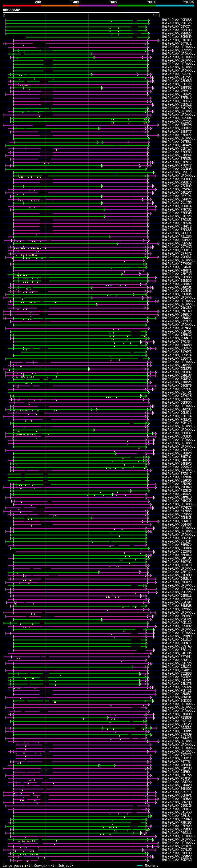
Task: Click the UniRef100_Q91TR1 entry
Action: coord(177,393)
